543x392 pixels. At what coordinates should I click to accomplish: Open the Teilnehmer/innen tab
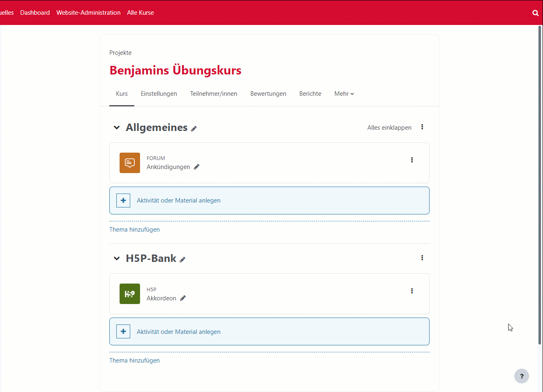pos(213,94)
